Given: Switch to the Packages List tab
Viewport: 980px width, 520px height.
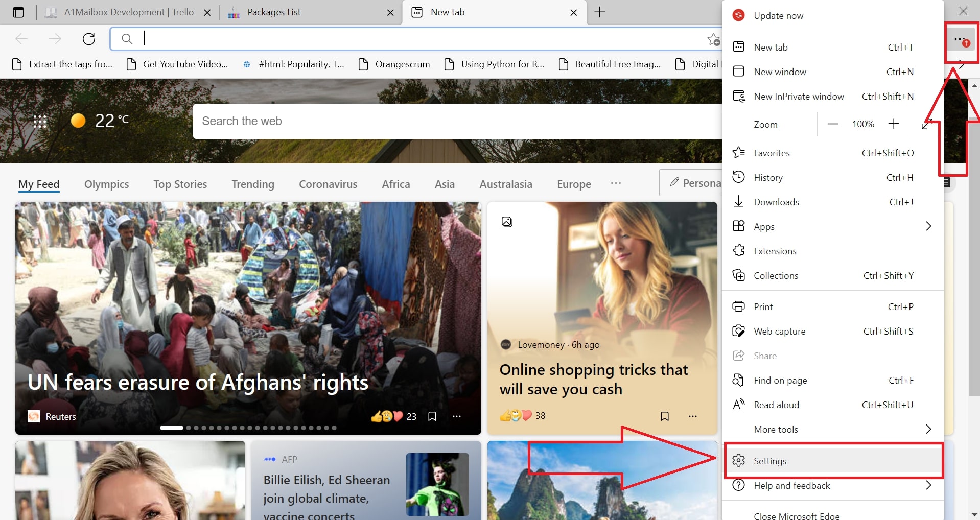Looking at the screenshot, I should coord(274,12).
